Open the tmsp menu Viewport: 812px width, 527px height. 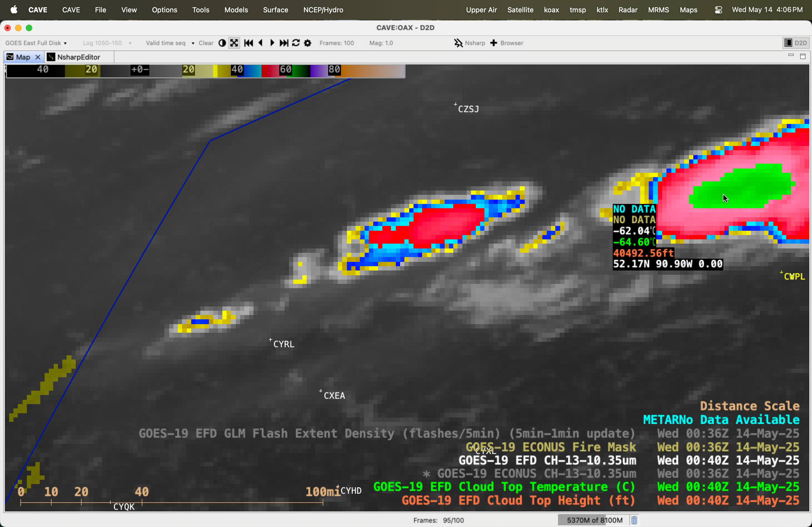pos(578,10)
